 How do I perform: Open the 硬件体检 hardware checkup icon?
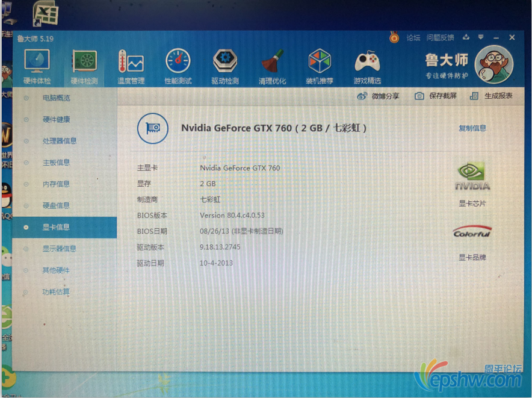click(37, 67)
